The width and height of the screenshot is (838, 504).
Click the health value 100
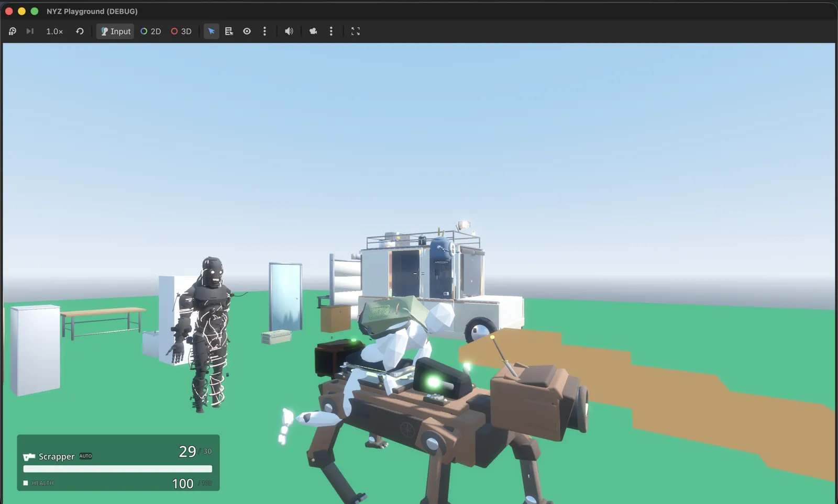tap(183, 484)
